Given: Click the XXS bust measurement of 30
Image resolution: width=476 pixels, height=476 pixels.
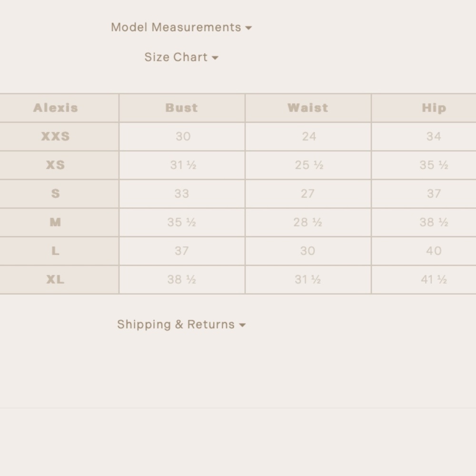Looking at the screenshot, I should (x=183, y=137).
